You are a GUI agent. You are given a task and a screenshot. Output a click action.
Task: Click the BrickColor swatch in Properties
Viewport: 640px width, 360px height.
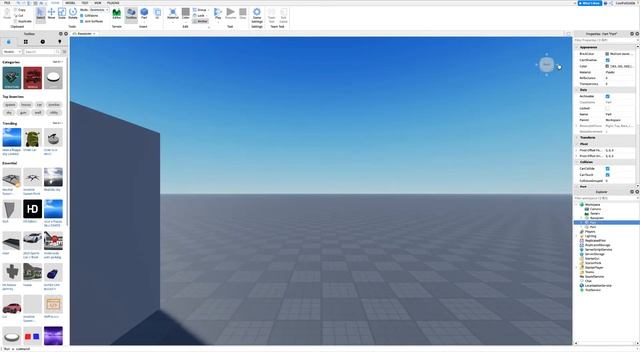(x=607, y=54)
